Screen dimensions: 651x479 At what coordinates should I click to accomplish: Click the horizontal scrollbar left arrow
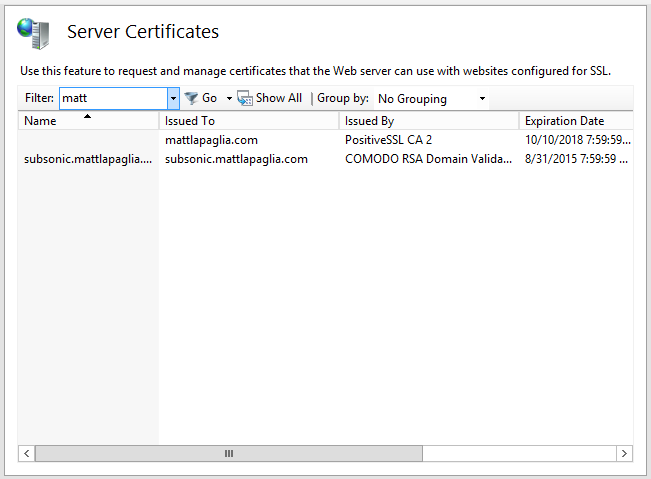pyautogui.click(x=27, y=453)
